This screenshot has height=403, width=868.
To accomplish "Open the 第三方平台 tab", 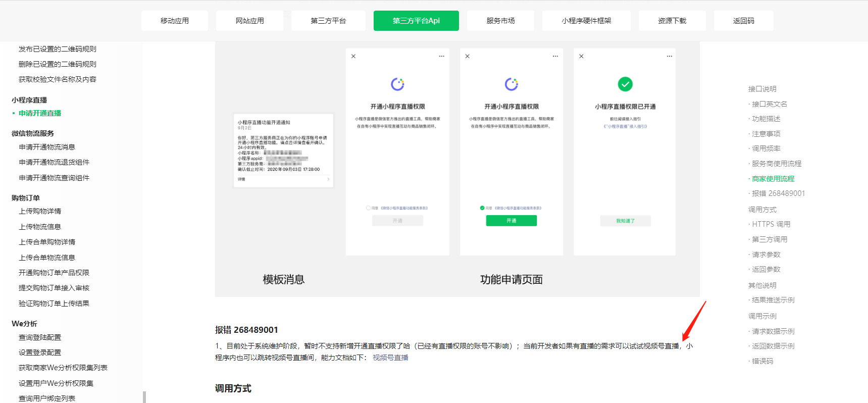I will (x=328, y=21).
